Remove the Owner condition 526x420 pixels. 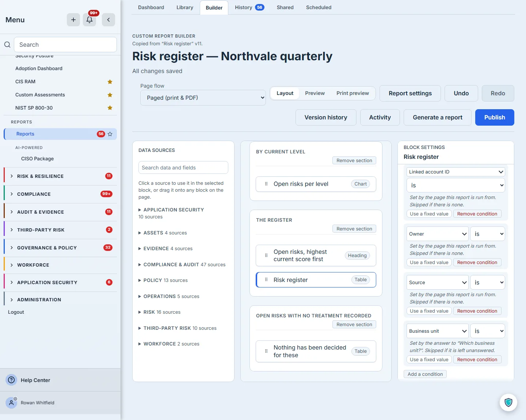tap(477, 263)
